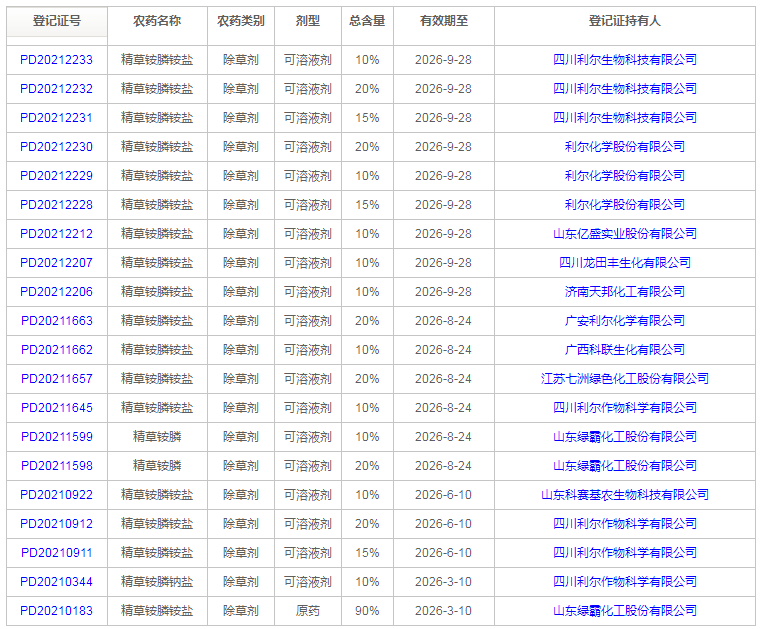Viewport: 761px width, 629px height.
Task: Select 2026-8-24 date in PD20211663 row
Action: (x=444, y=321)
